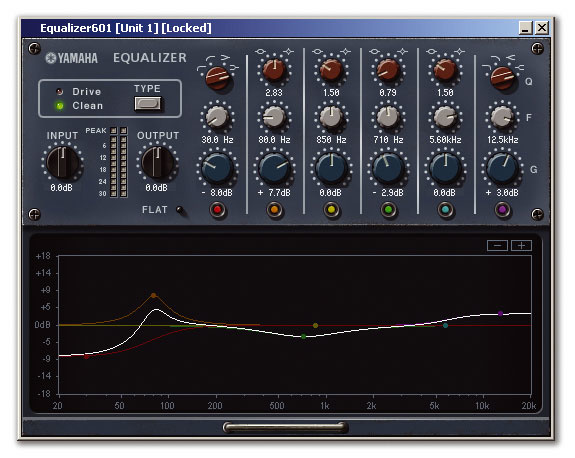Click the frequency knob at 5.60kHz

click(445, 117)
